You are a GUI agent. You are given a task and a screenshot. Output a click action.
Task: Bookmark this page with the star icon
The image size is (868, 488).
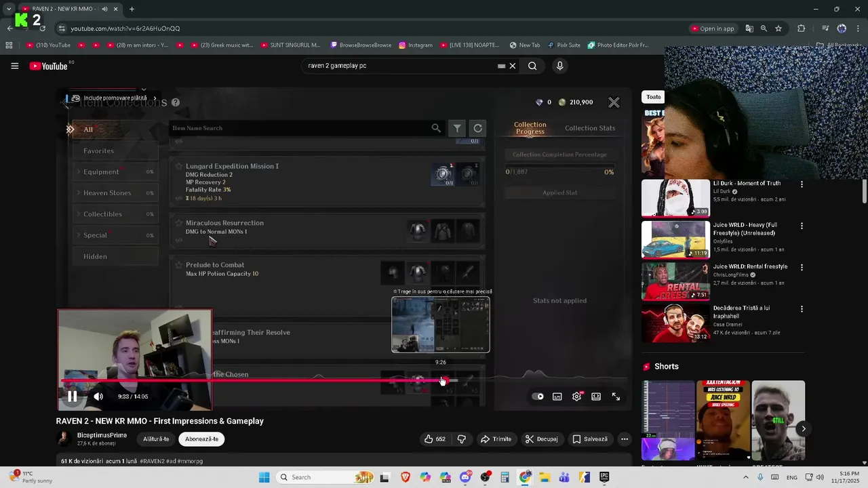point(778,28)
